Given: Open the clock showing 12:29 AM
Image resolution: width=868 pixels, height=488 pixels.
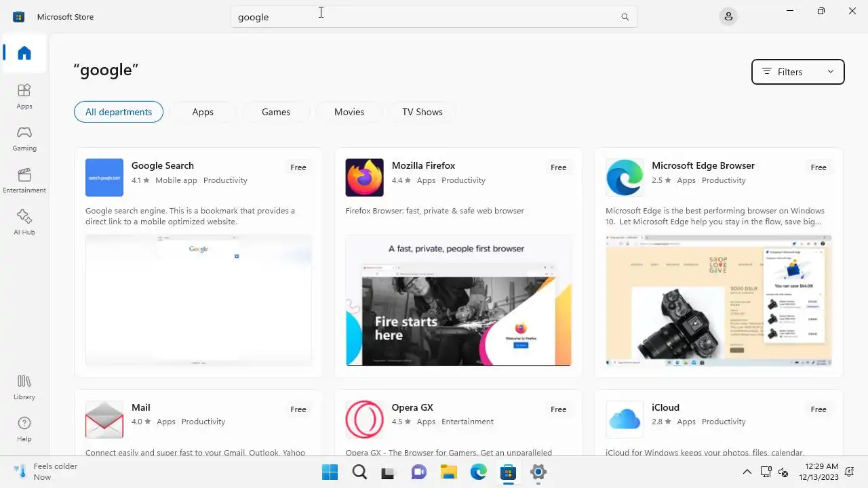Looking at the screenshot, I should (821, 472).
